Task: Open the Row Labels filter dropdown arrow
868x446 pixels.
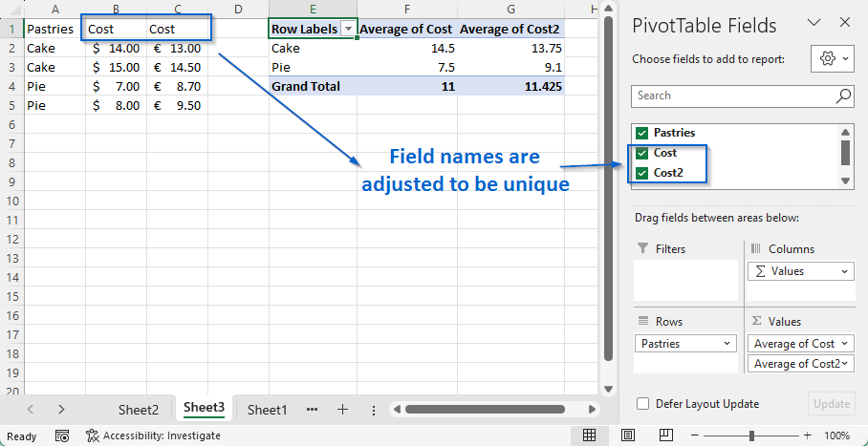Action: click(349, 30)
